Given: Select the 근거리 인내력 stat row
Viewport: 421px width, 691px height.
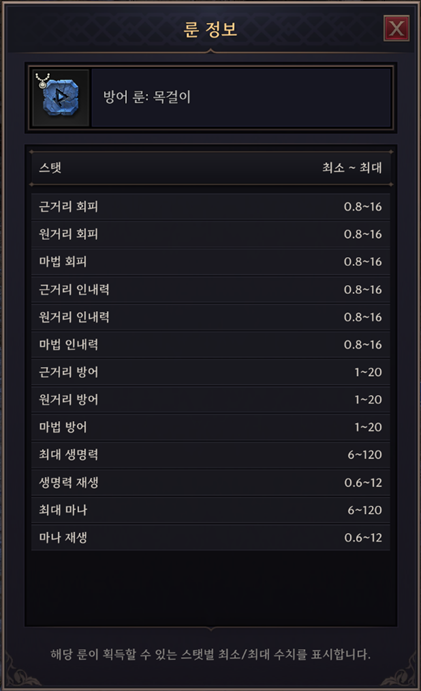Looking at the screenshot, I should coord(211,290).
